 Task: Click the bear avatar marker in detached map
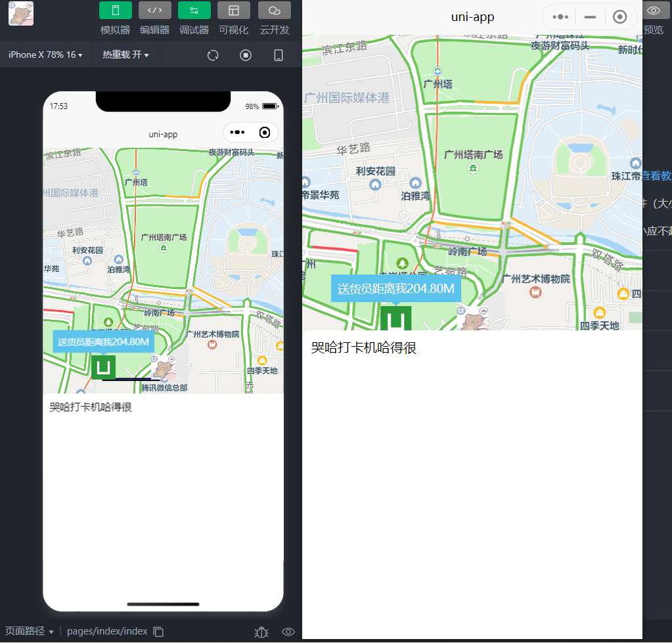(x=473, y=319)
